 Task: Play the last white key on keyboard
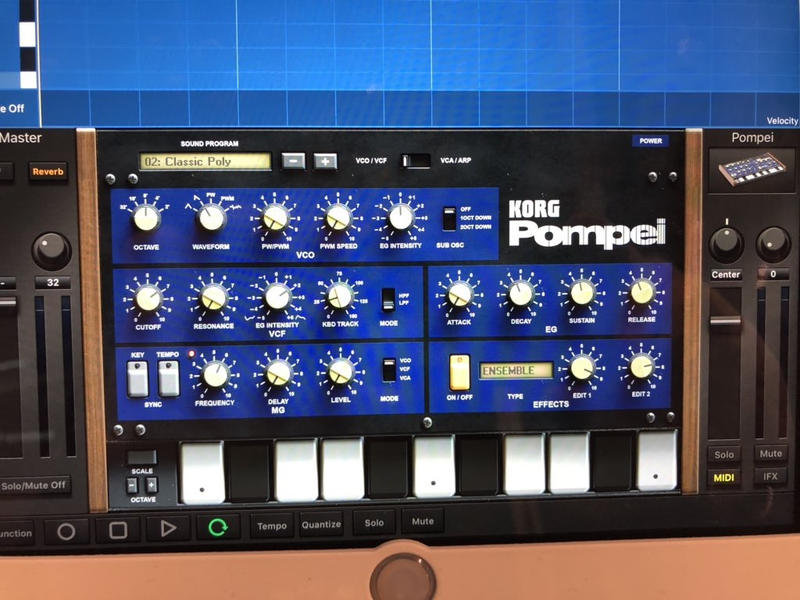click(657, 461)
